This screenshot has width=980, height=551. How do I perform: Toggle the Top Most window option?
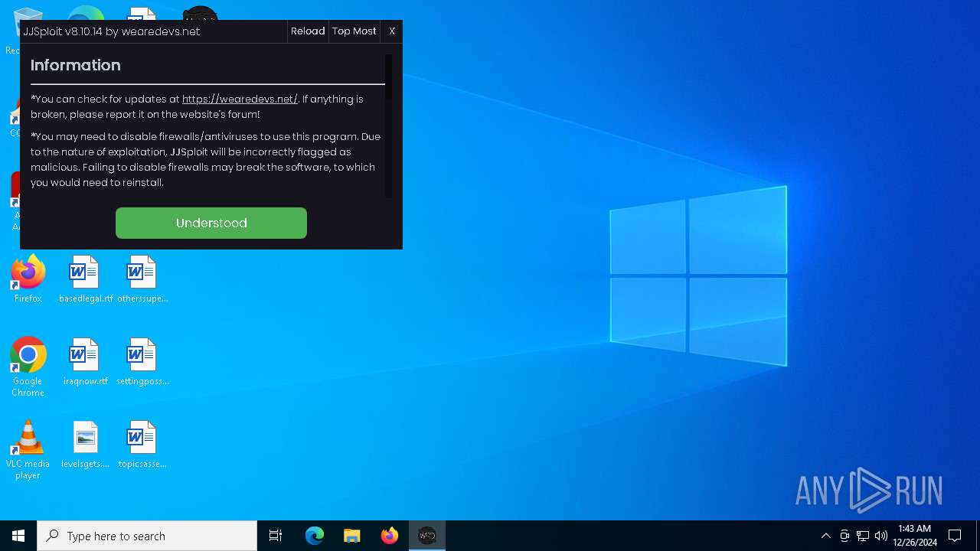(x=354, y=31)
